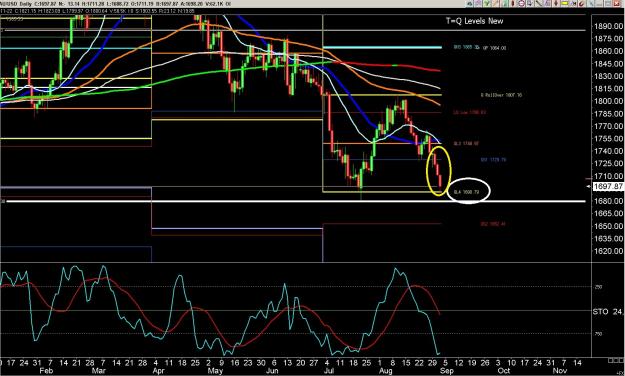Click the red vertical marker toolbar icon

point(513,4)
